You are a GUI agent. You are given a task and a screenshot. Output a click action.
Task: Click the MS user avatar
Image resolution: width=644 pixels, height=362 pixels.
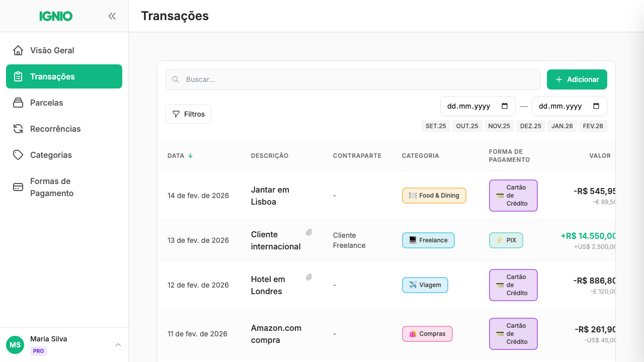click(15, 345)
